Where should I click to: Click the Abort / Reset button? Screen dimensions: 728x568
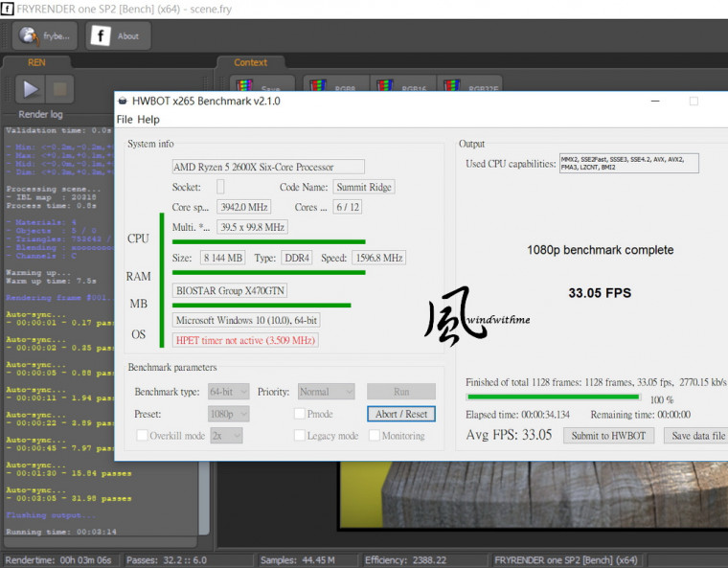click(x=400, y=414)
